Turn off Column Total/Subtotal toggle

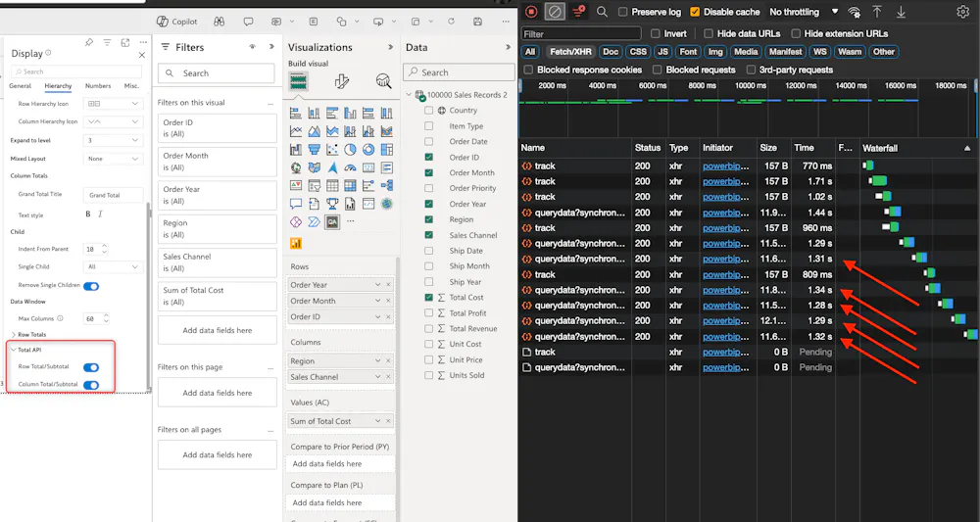point(91,385)
